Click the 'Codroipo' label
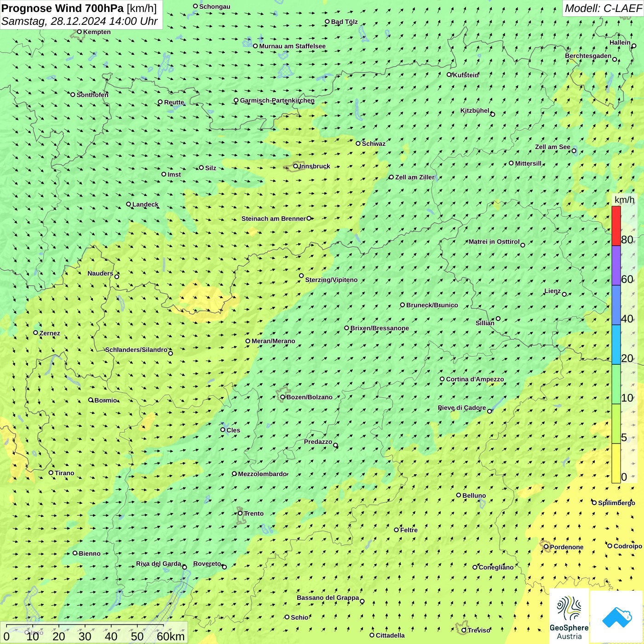Image resolution: width=644 pixels, height=644 pixels. tap(628, 546)
